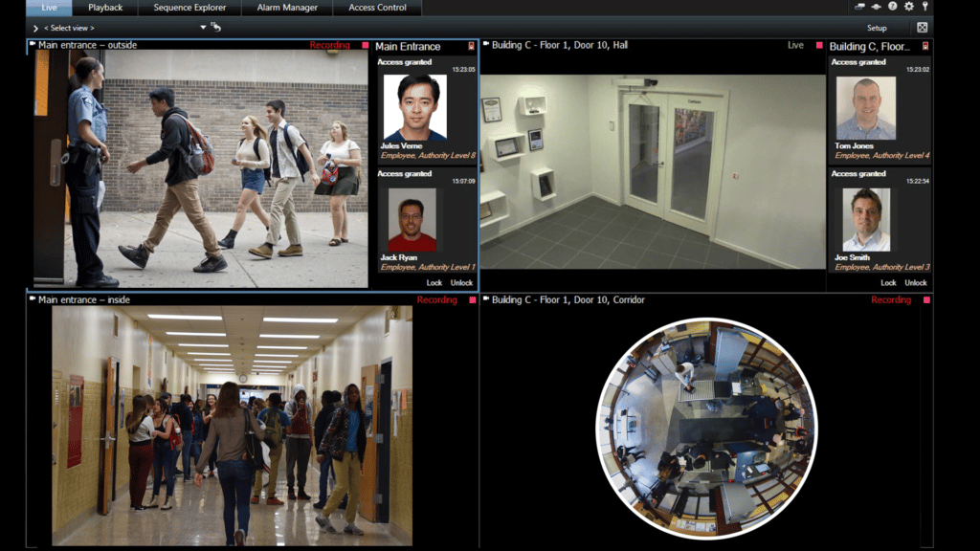Unlock Building C Door 10

pyautogui.click(x=915, y=282)
